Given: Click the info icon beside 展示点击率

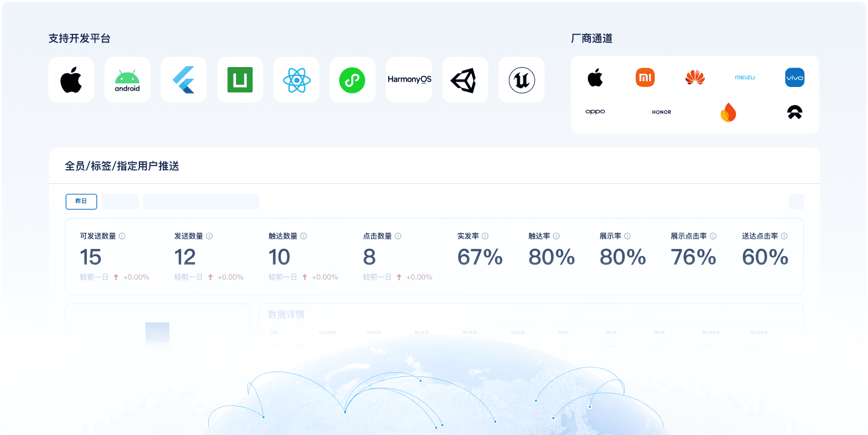Looking at the screenshot, I should [x=713, y=236].
